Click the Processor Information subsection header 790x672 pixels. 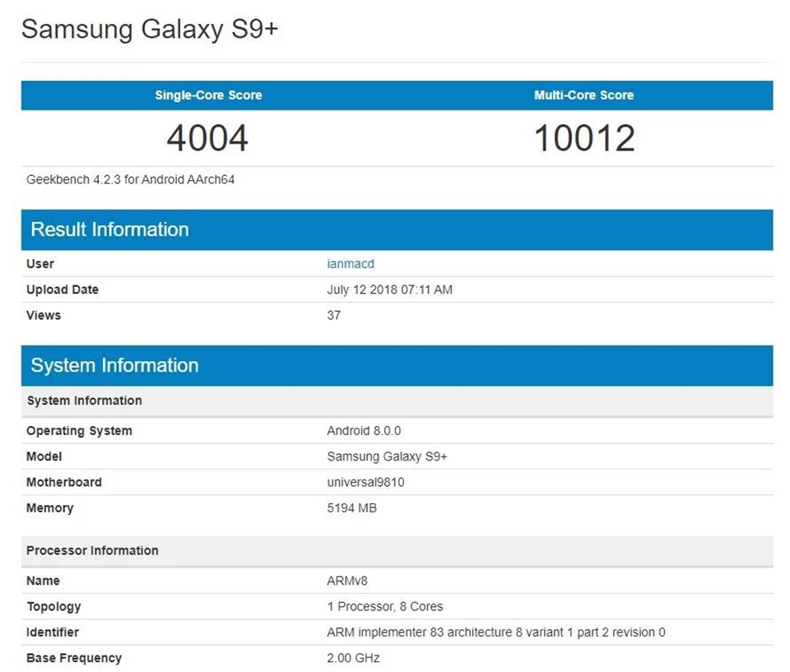[x=397, y=551]
